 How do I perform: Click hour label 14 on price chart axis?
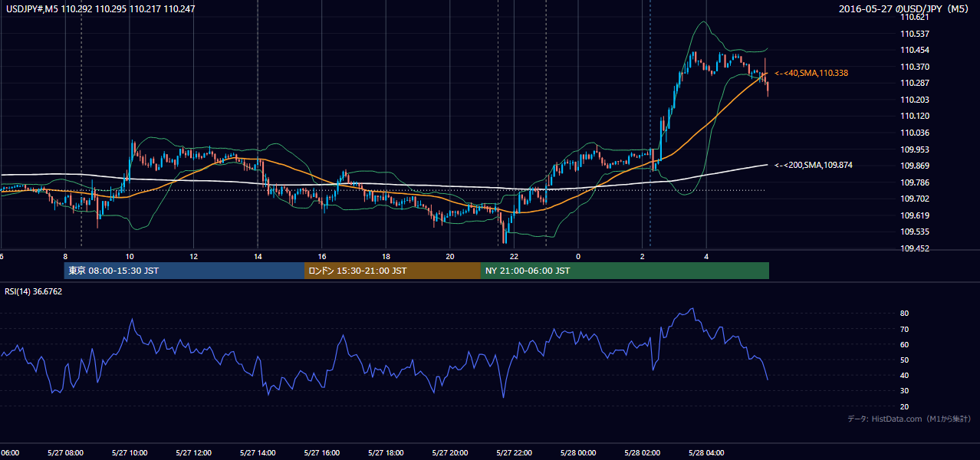click(258, 256)
